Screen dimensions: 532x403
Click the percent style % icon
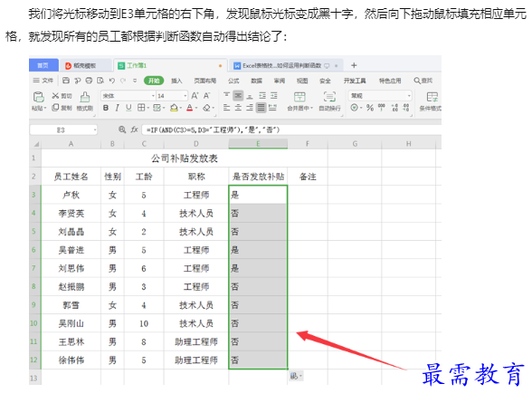[370, 108]
